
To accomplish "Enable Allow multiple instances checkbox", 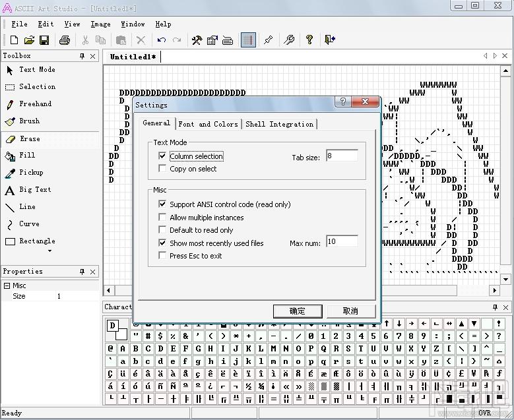I will 162,217.
